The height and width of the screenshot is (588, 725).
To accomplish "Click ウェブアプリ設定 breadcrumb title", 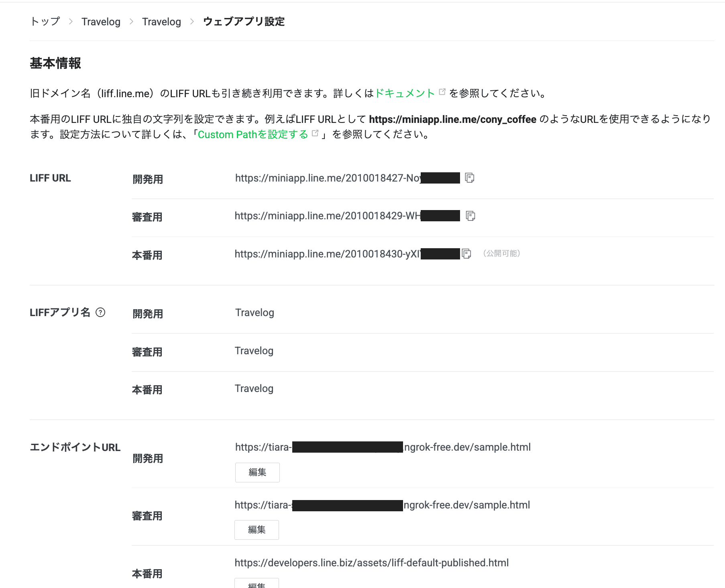I will pos(244,21).
